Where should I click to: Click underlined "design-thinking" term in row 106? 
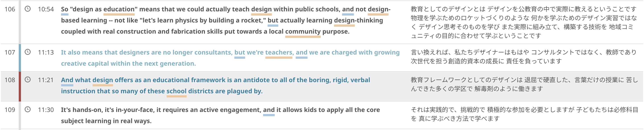pyautogui.click(x=358, y=20)
